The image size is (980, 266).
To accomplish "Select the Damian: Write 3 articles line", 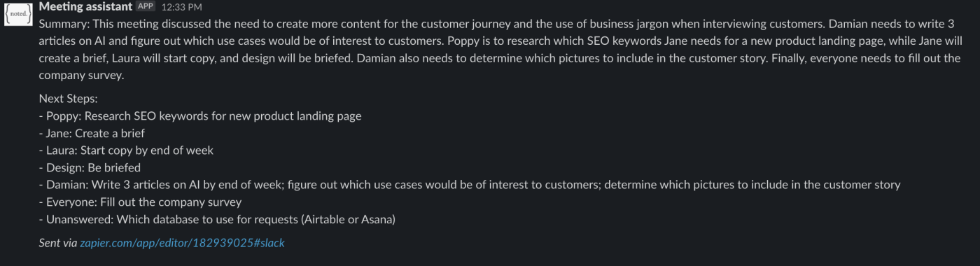I will 470,185.
